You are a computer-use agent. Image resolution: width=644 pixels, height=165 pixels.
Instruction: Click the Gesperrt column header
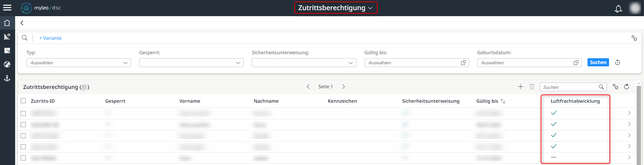click(115, 101)
